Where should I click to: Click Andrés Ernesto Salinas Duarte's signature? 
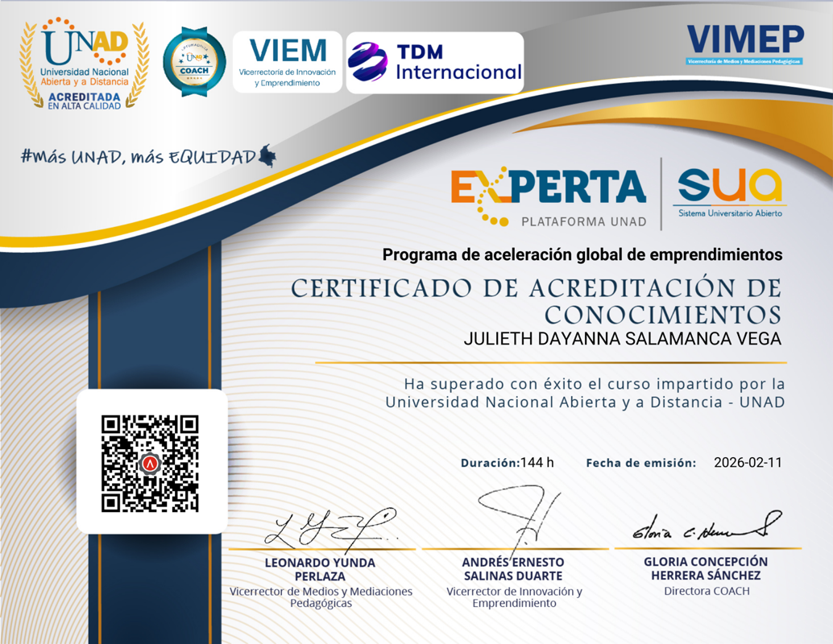point(520,516)
